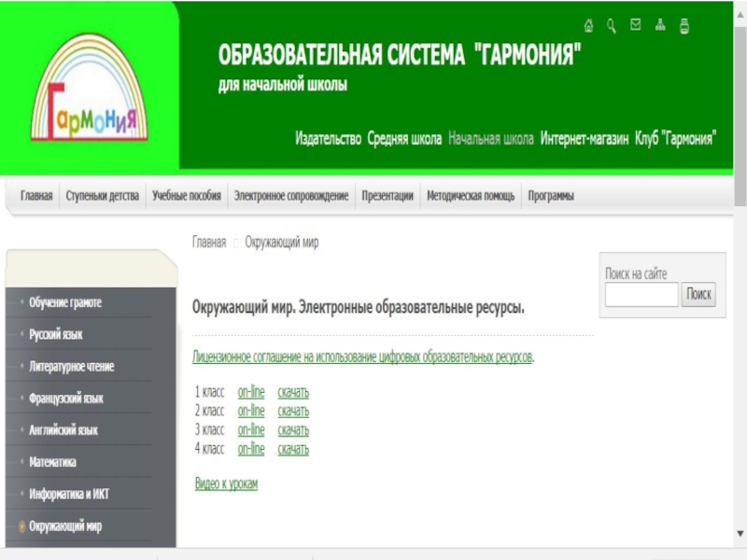Screen dimensions: 747x560
Task: Open on-line resources for 4 класс
Action: point(251,449)
